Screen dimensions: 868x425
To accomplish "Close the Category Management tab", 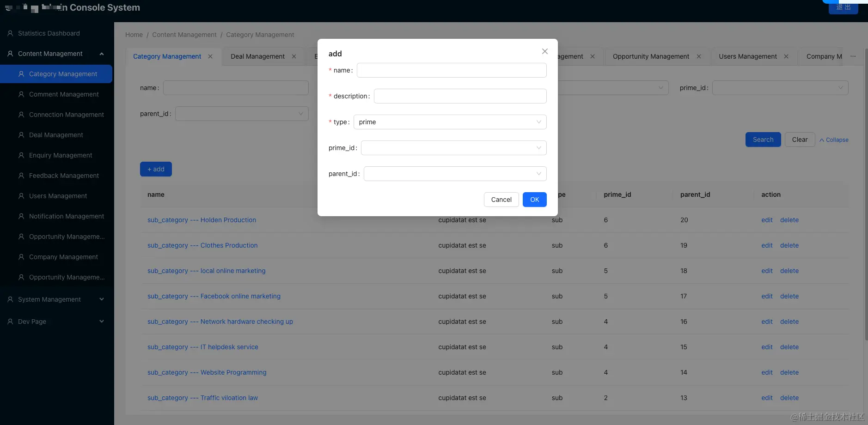I will [210, 56].
